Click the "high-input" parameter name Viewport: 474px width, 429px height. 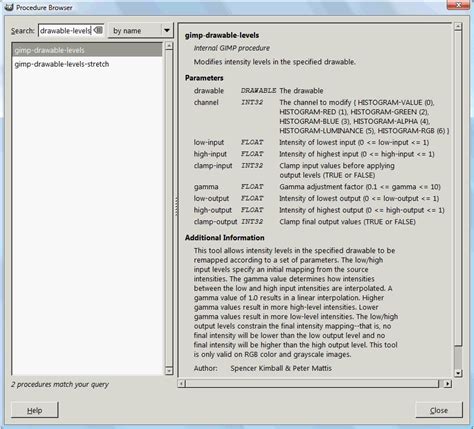pos(210,154)
